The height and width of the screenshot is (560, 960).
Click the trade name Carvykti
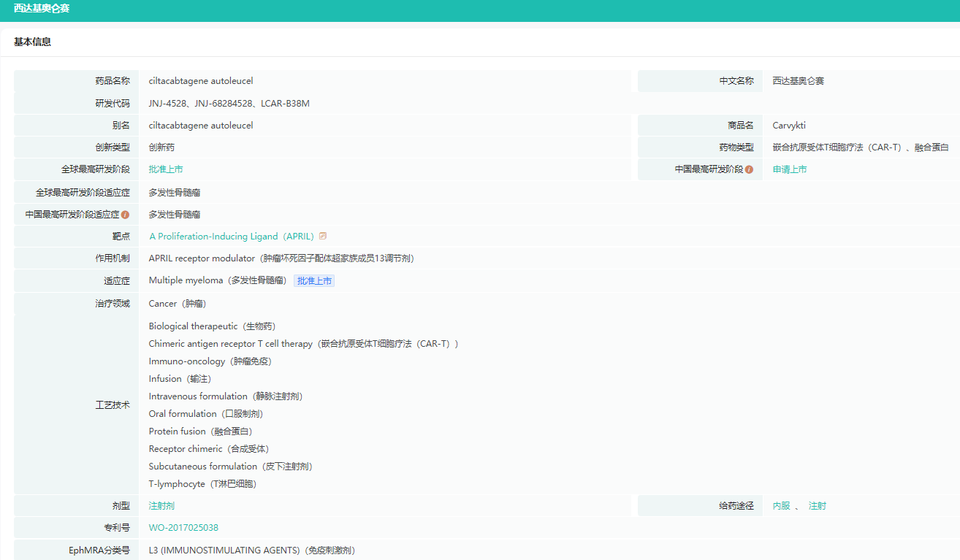(789, 126)
